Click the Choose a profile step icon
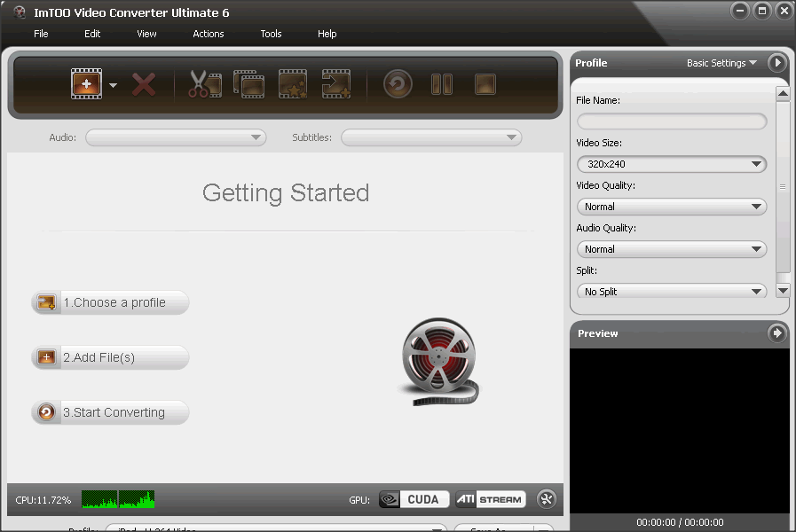The width and height of the screenshot is (796, 532). coord(47,302)
